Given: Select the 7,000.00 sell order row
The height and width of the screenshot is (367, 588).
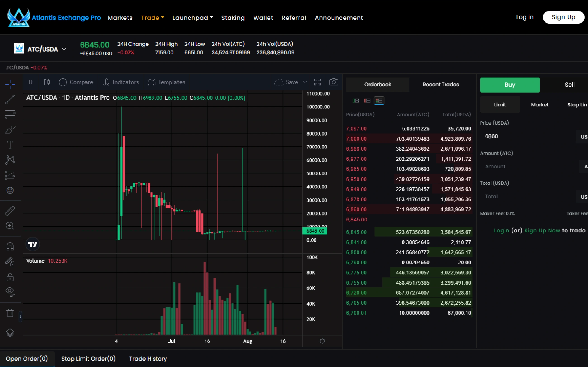Looking at the screenshot, I should [x=409, y=139].
